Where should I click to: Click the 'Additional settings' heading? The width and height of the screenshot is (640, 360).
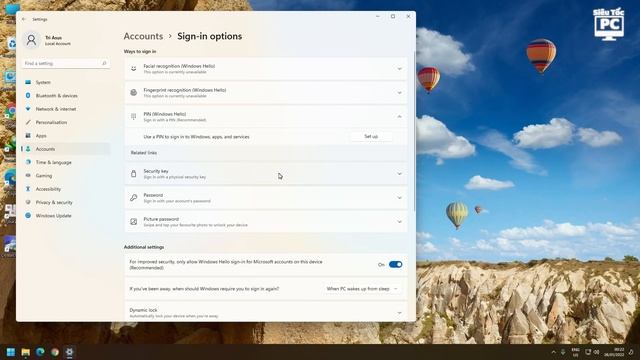click(x=144, y=247)
